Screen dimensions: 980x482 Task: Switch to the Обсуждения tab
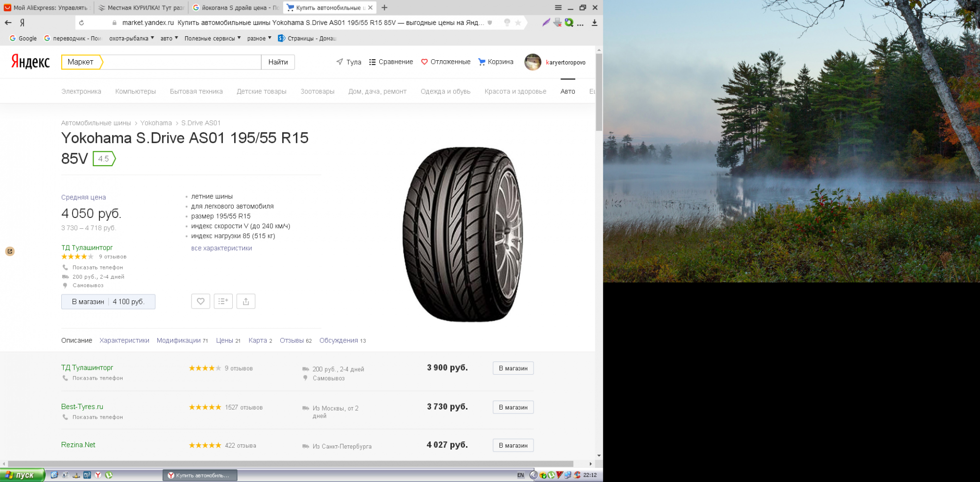tap(343, 340)
